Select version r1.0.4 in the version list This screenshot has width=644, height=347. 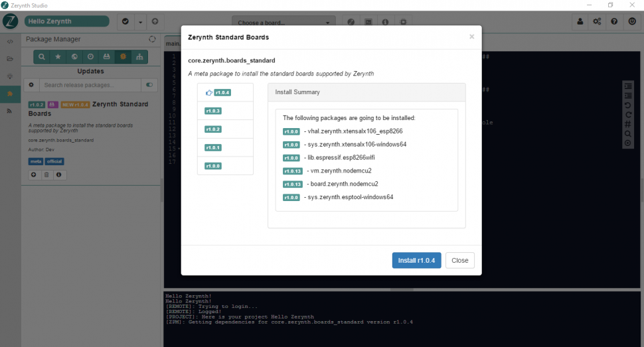click(x=225, y=92)
